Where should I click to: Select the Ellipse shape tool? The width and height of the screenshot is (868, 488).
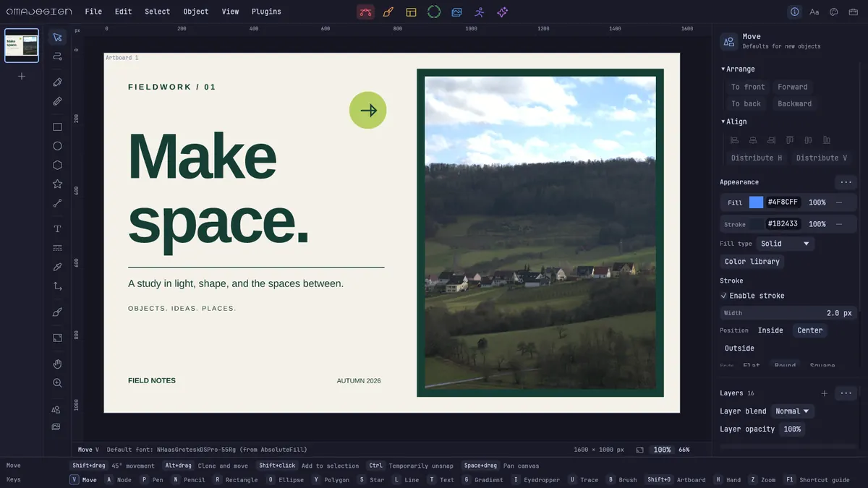[57, 146]
